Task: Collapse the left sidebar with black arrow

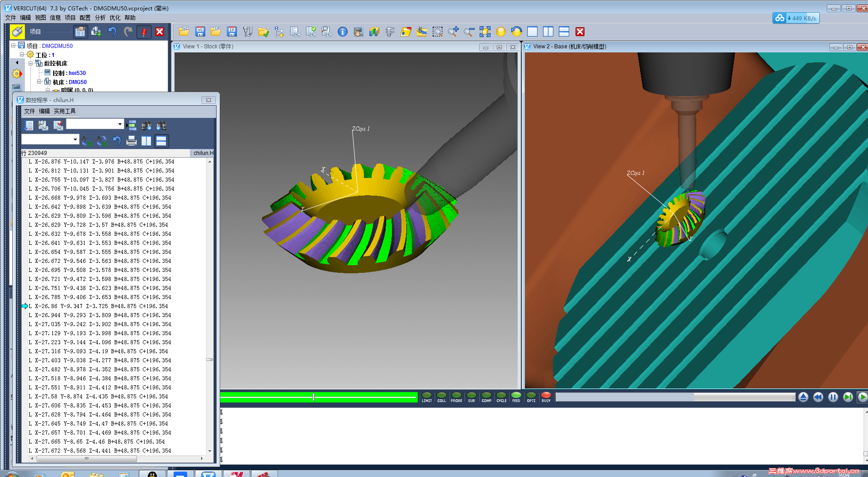Action: pos(17,63)
